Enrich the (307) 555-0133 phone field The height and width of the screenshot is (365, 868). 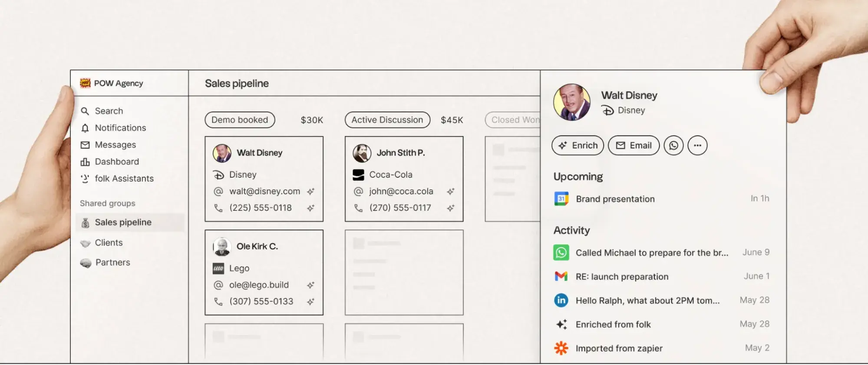click(x=310, y=302)
